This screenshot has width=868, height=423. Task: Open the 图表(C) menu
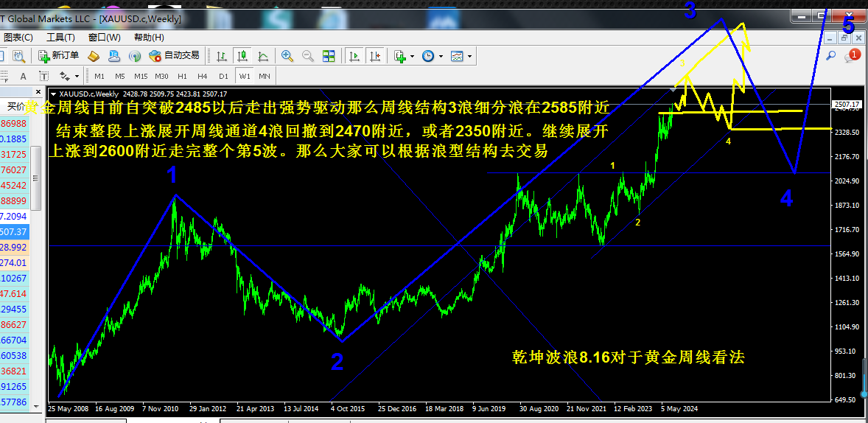(18, 38)
